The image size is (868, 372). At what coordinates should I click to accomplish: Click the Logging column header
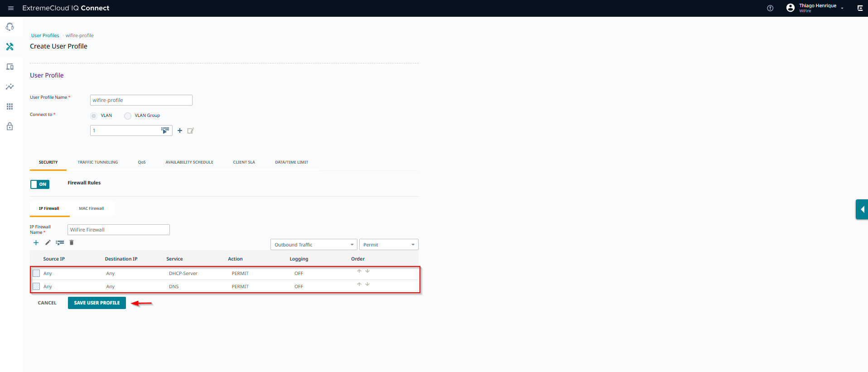(x=299, y=259)
